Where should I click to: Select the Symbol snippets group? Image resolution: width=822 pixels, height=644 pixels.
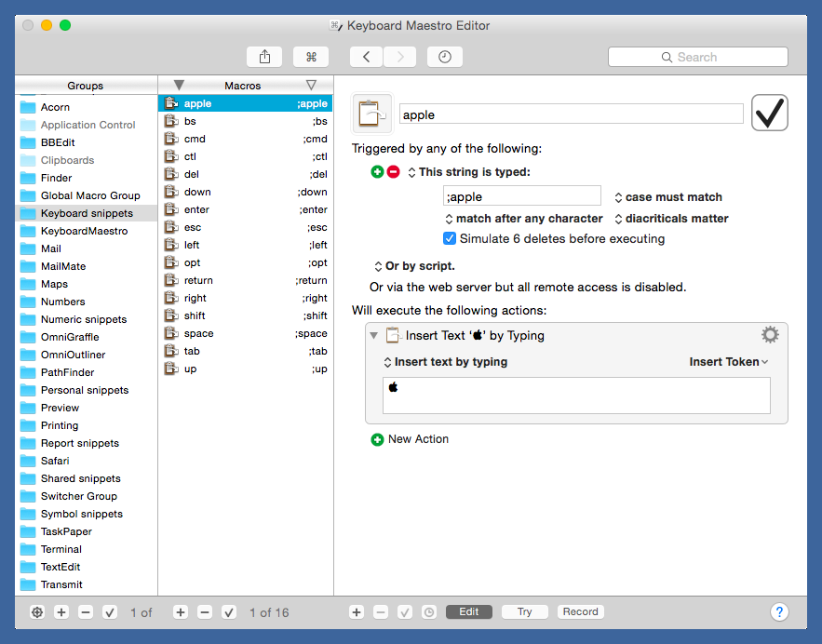82,514
